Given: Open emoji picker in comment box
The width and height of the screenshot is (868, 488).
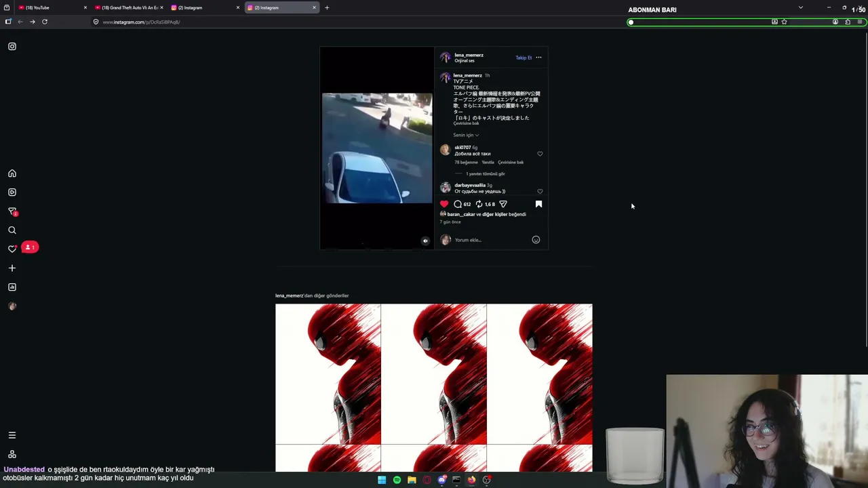Looking at the screenshot, I should [536, 240].
